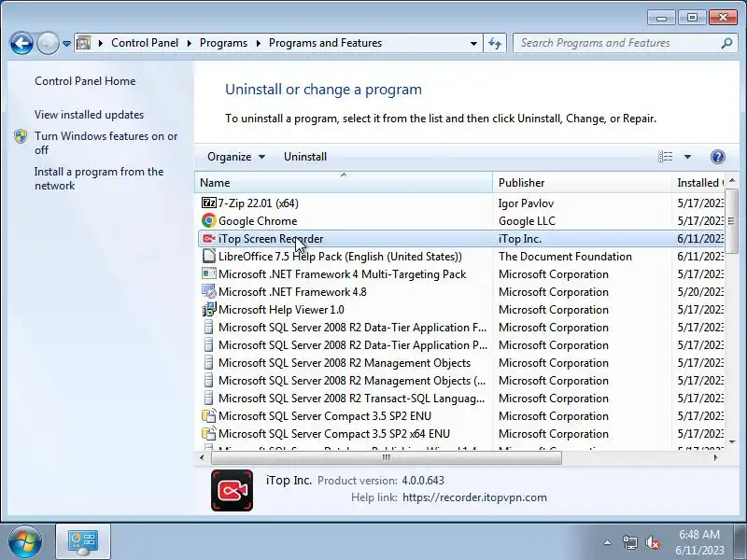The image size is (747, 560).
Task: Click the taskbar clock showing 6:48 AM
Action: pos(699,542)
